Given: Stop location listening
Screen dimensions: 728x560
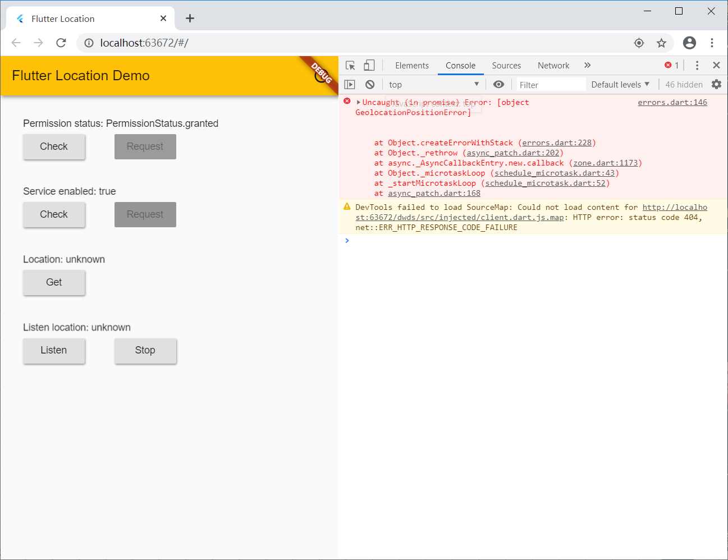Looking at the screenshot, I should (x=145, y=351).
